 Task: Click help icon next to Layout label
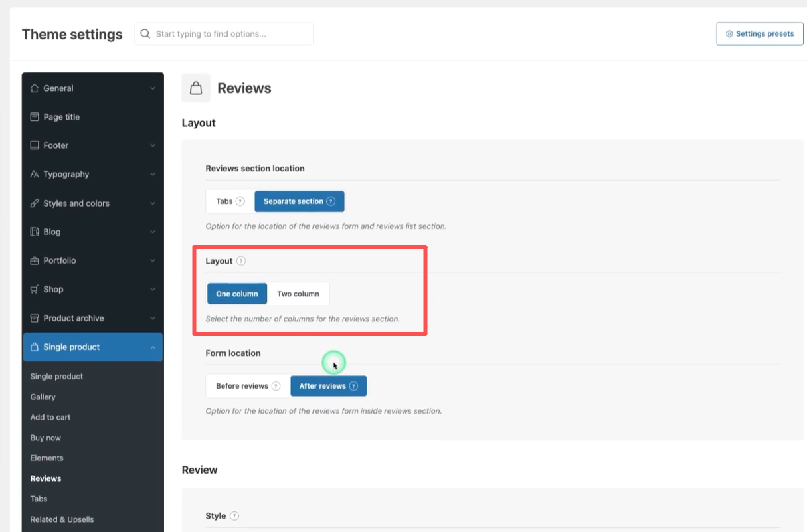click(241, 261)
